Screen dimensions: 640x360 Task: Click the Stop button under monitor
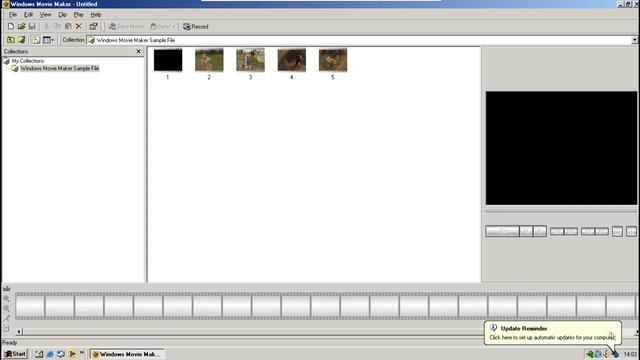[540, 231]
